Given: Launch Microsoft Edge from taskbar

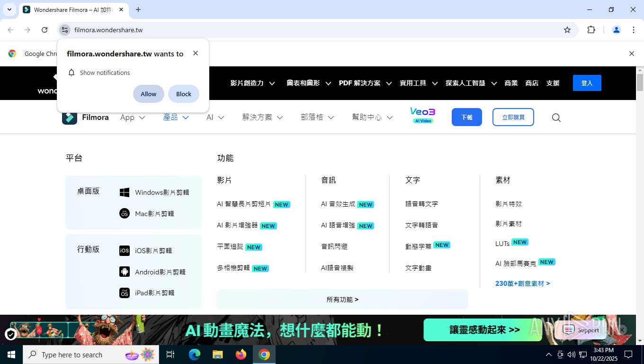Looking at the screenshot, I should point(194,355).
